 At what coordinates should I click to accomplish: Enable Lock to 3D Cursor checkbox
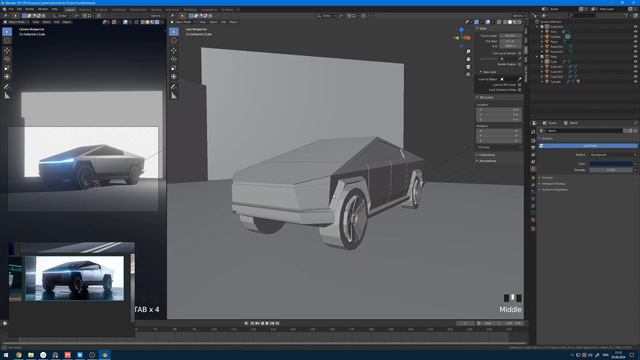point(519,85)
